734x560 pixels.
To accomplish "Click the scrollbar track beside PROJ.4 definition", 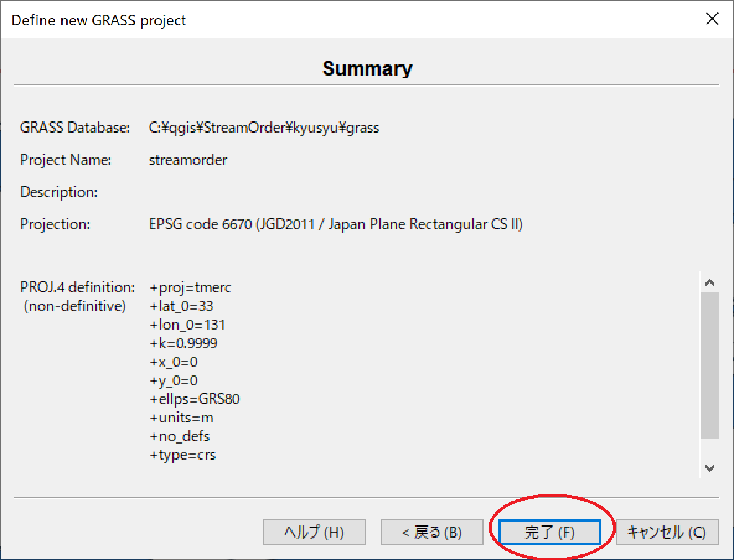I will tap(709, 372).
